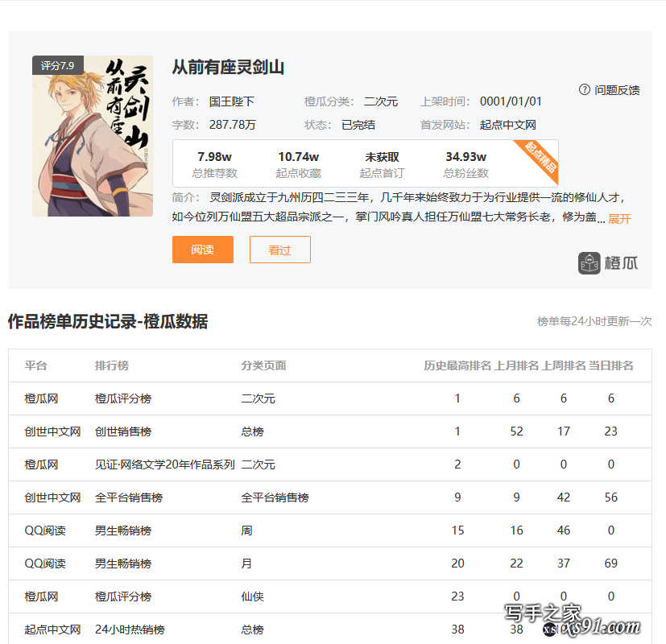This screenshot has height=644, width=666.
Task: Click the 上架时间 value 0001/01/01
Action: [x=511, y=101]
